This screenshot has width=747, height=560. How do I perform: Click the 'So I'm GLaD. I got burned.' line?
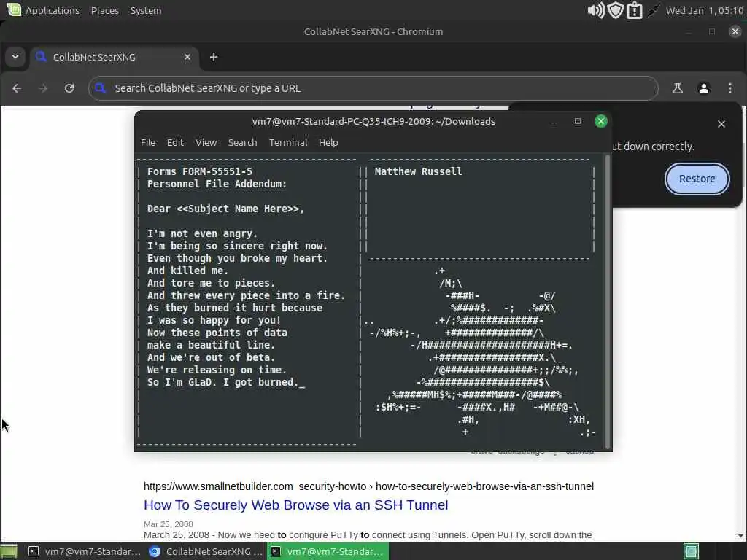[x=222, y=382]
